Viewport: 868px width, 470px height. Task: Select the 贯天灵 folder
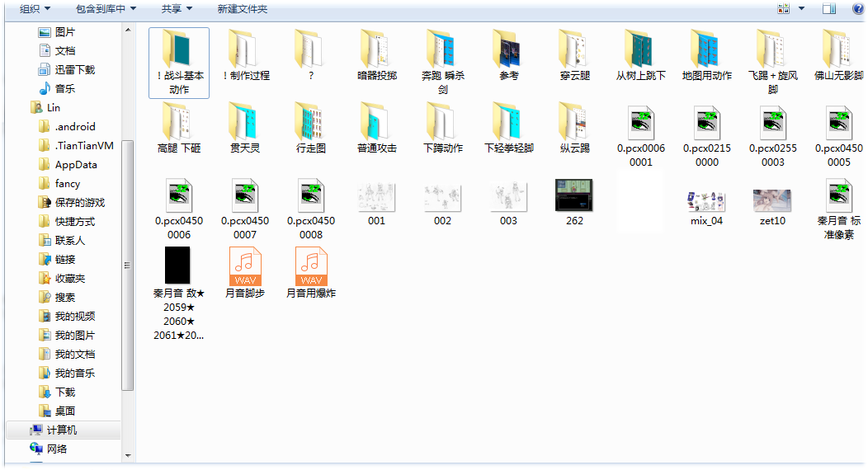245,129
